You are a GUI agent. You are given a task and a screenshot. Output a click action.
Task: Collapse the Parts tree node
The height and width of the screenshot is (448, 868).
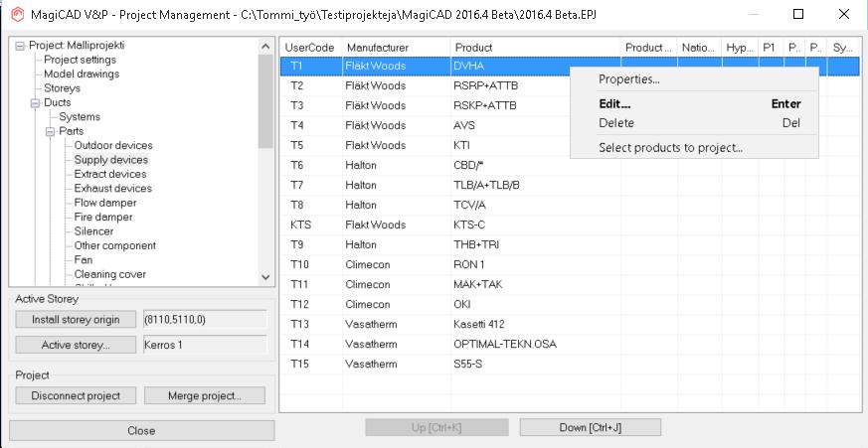click(x=51, y=132)
